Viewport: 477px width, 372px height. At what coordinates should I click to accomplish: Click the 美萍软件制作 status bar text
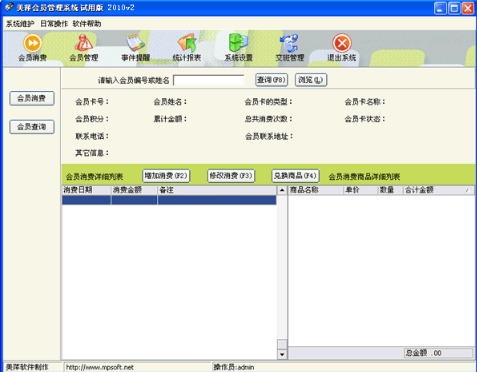click(27, 367)
